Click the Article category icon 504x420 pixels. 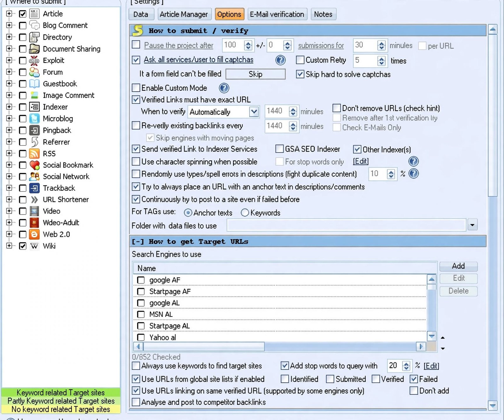(x=34, y=14)
